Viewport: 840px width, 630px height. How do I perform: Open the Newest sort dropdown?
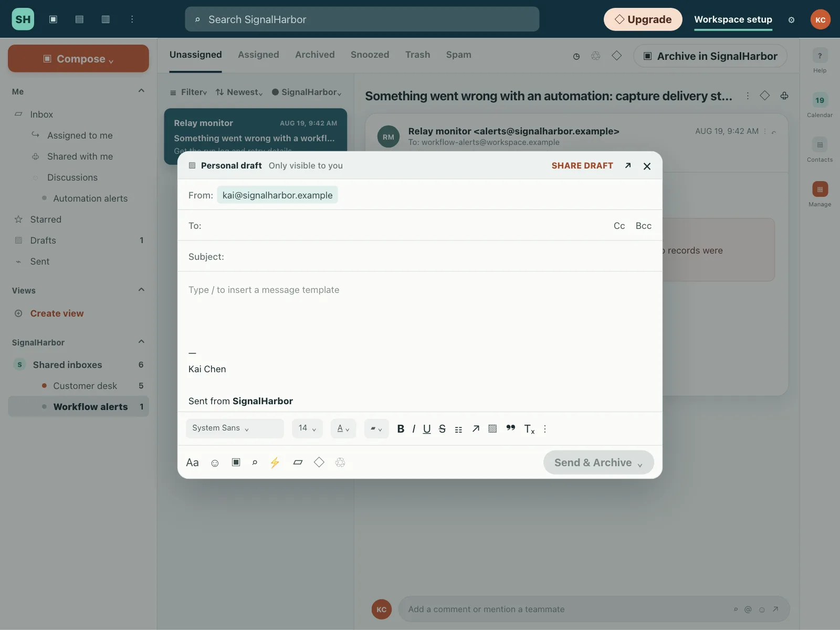pyautogui.click(x=239, y=92)
